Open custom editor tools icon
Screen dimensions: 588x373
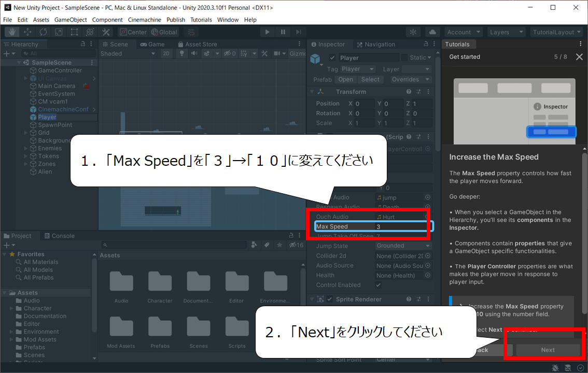tap(106, 32)
